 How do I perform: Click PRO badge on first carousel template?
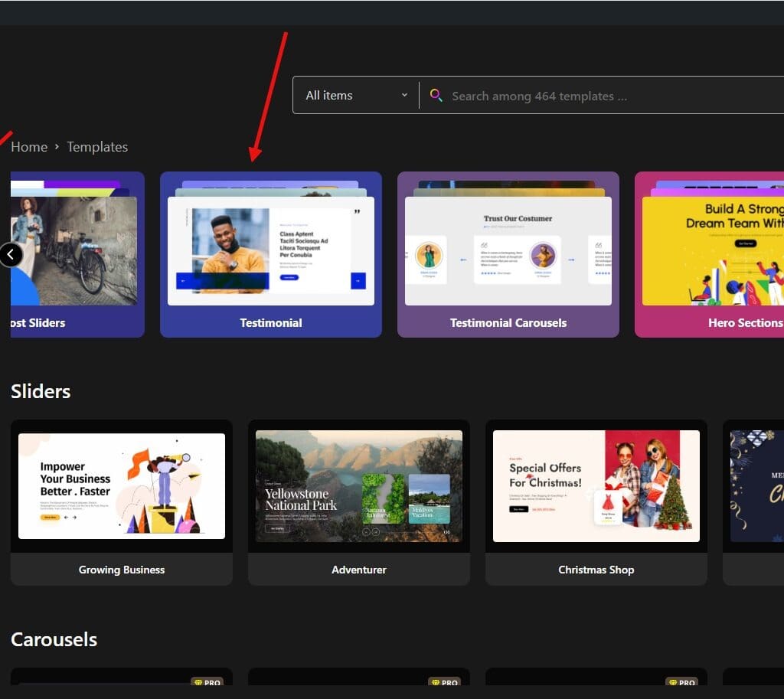pos(207,682)
